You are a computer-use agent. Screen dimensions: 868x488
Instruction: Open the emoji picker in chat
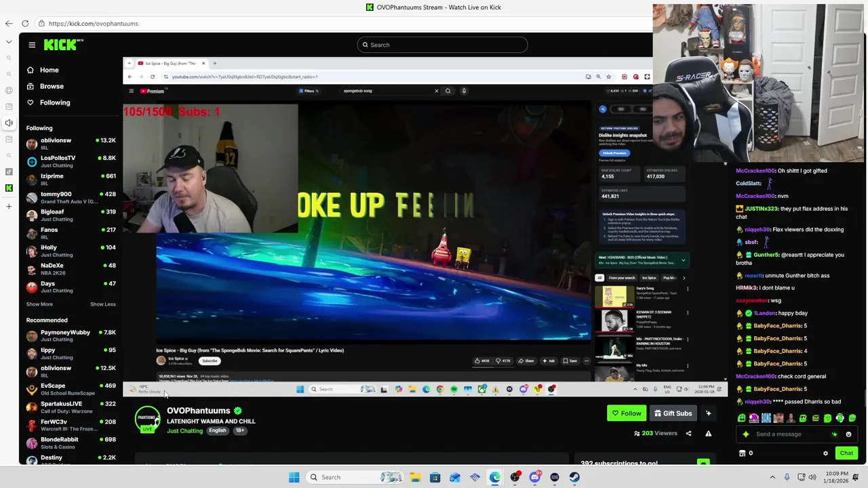coord(848,434)
